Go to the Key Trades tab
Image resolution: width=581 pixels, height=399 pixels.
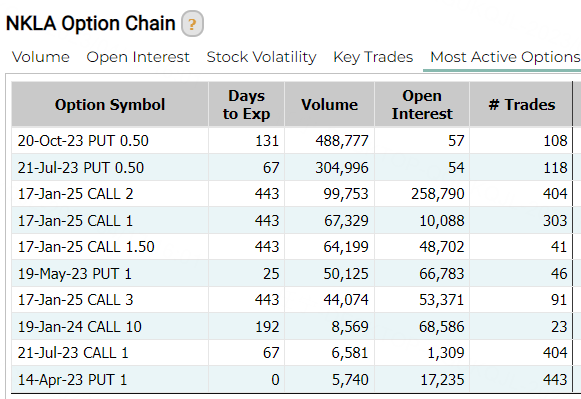[x=373, y=57]
